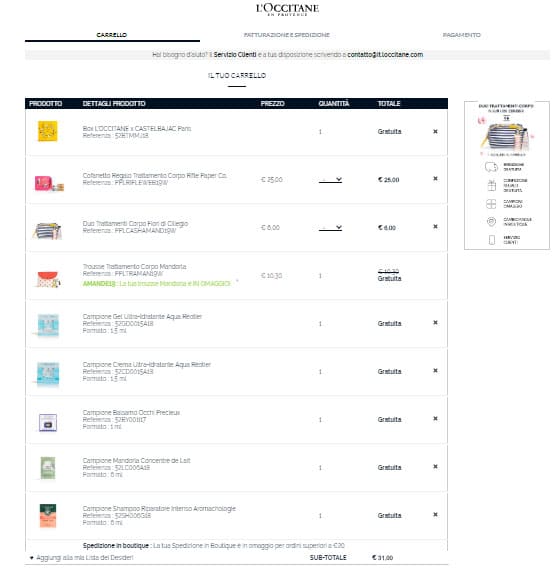Screen dimensions: 556x580
Task: Select the Carrello step tab
Action: pos(112,35)
